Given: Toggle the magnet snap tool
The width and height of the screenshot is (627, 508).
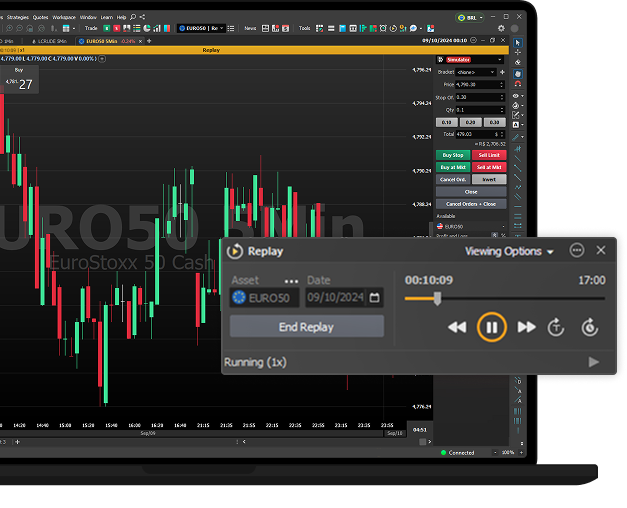Looking at the screenshot, I should coord(518,84).
